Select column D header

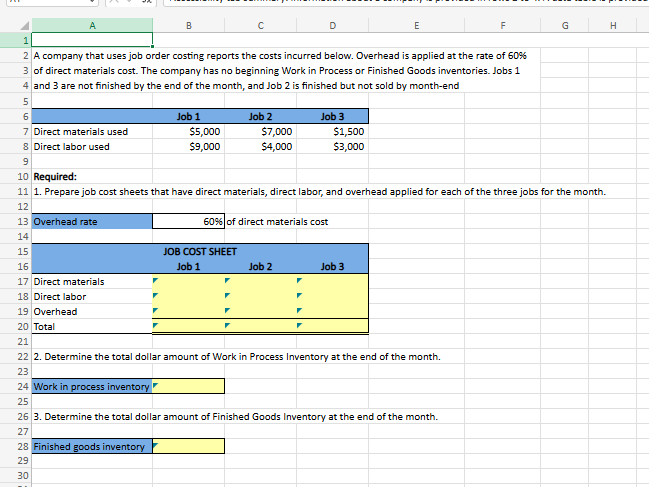[x=333, y=26]
